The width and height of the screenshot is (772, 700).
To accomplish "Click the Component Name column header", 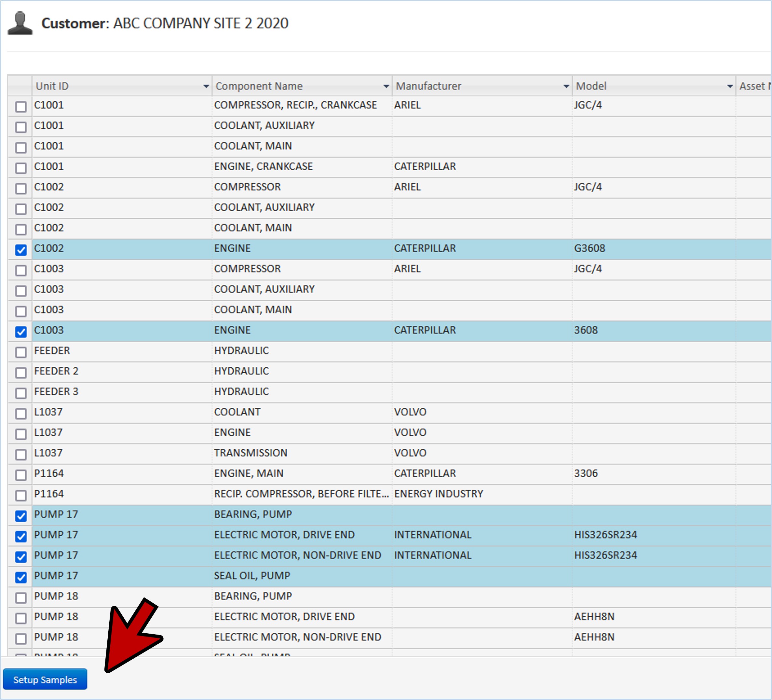I will click(259, 86).
